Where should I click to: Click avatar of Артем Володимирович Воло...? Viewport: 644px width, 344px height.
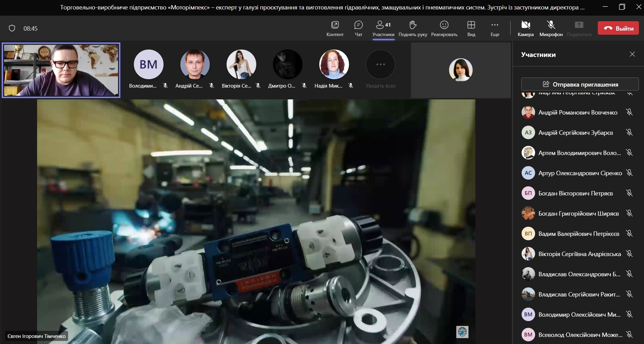(x=528, y=153)
